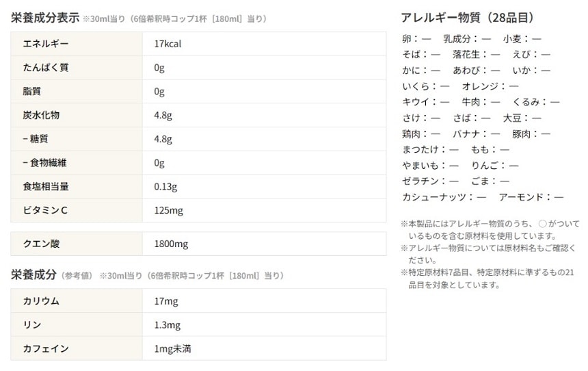
Task: Select the カフェイン row label
Action: (46, 348)
